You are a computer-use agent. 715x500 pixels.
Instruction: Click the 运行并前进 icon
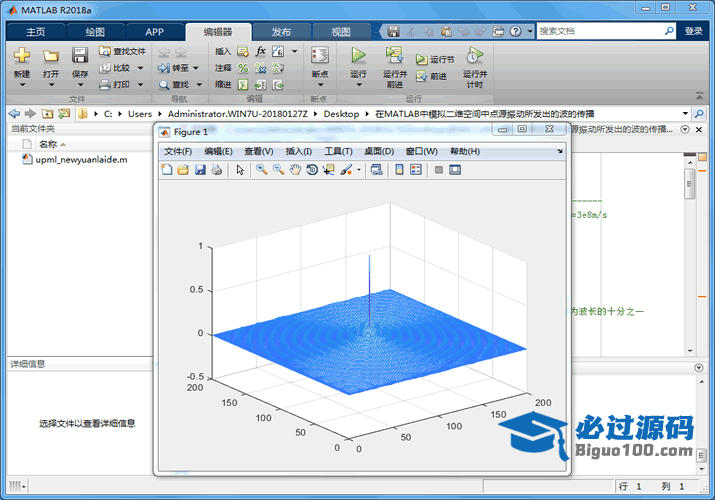pos(394,55)
